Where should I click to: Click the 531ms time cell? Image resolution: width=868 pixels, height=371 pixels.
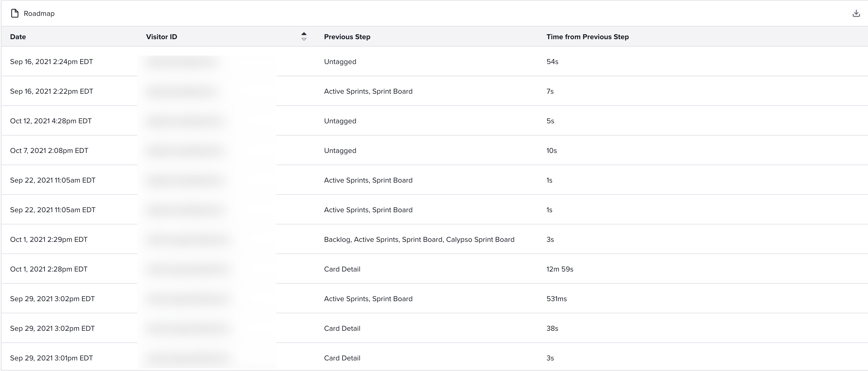point(556,298)
